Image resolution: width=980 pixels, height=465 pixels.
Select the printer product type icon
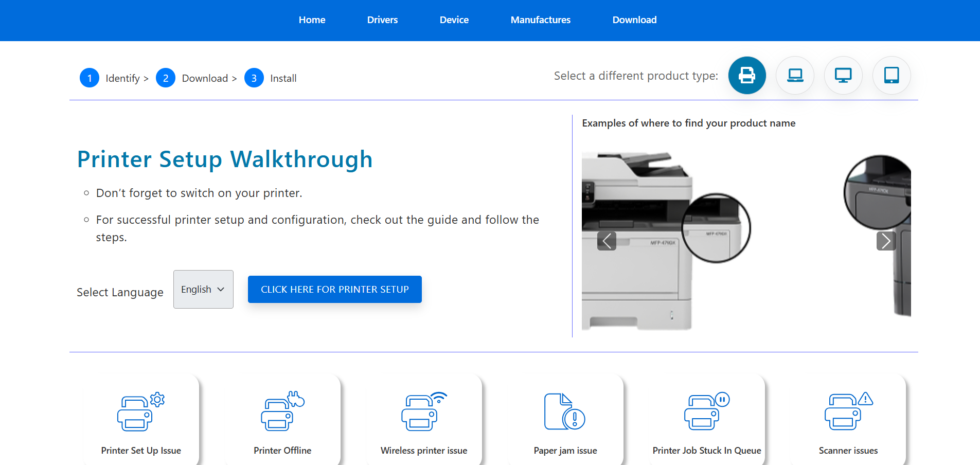coord(746,76)
